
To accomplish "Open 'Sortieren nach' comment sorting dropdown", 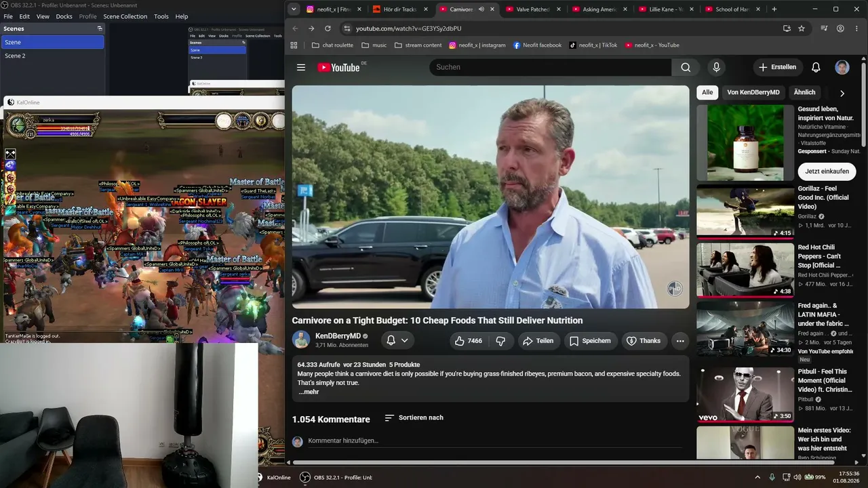I will tap(414, 418).
